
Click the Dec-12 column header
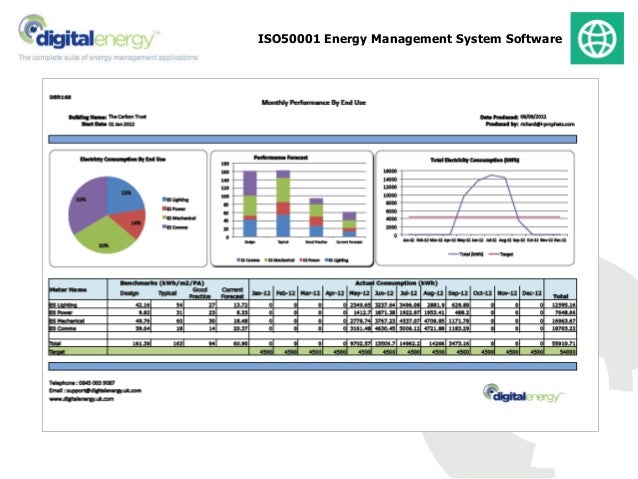(532, 293)
